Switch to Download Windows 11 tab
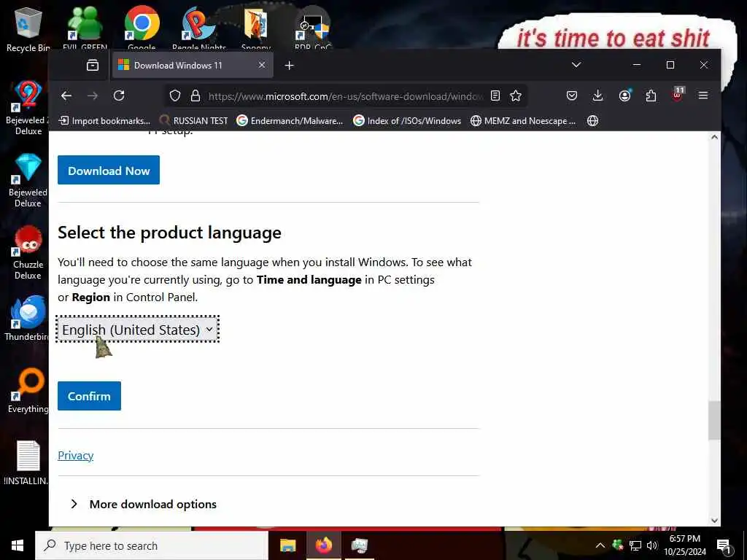This screenshot has width=747, height=560. (x=193, y=65)
